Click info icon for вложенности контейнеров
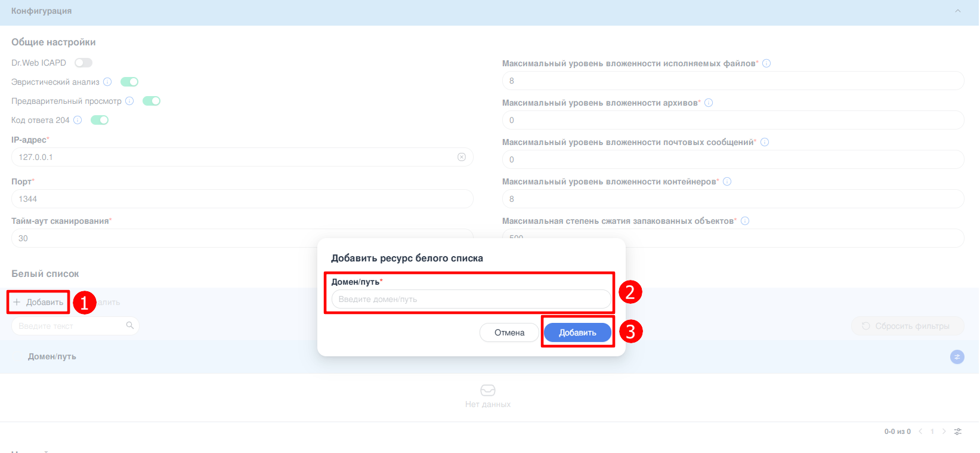Viewport: 980px width, 453px height. click(727, 181)
